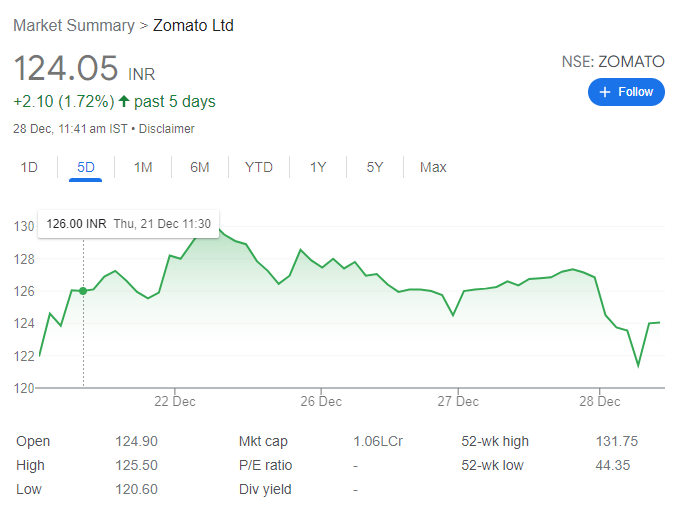Click the Mkt cap value 1.06LCr

click(378, 441)
